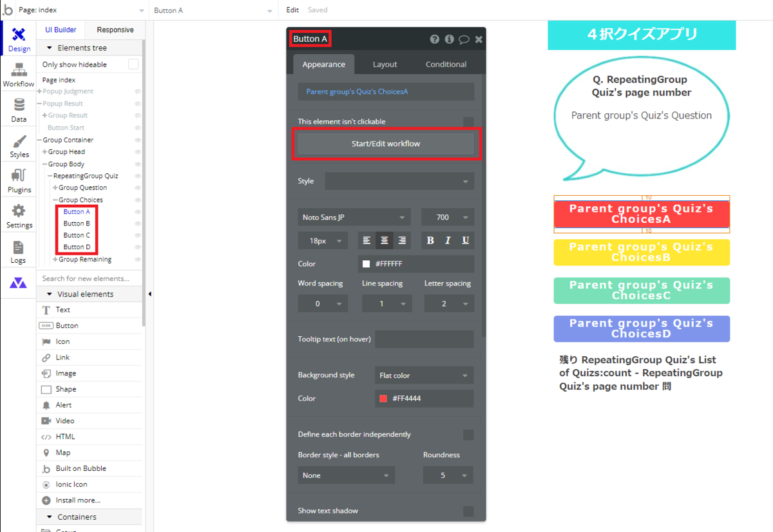
Task: Open the Button A element selector dropdown
Action: (213, 10)
